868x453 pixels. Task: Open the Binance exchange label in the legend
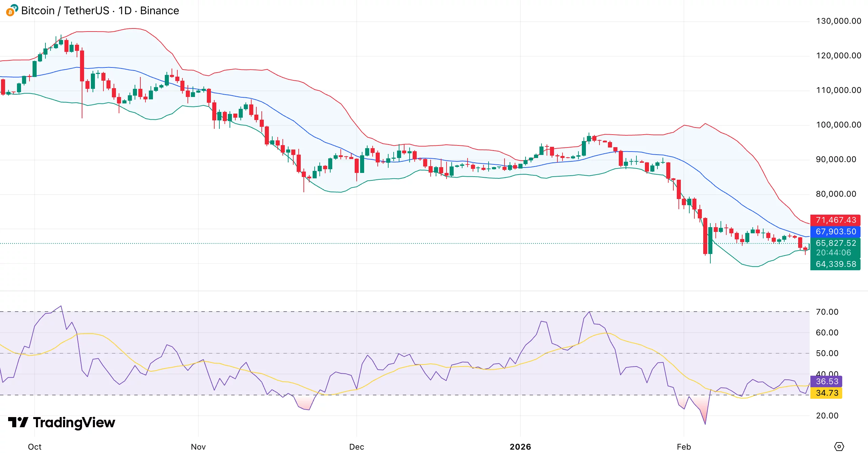coord(160,11)
